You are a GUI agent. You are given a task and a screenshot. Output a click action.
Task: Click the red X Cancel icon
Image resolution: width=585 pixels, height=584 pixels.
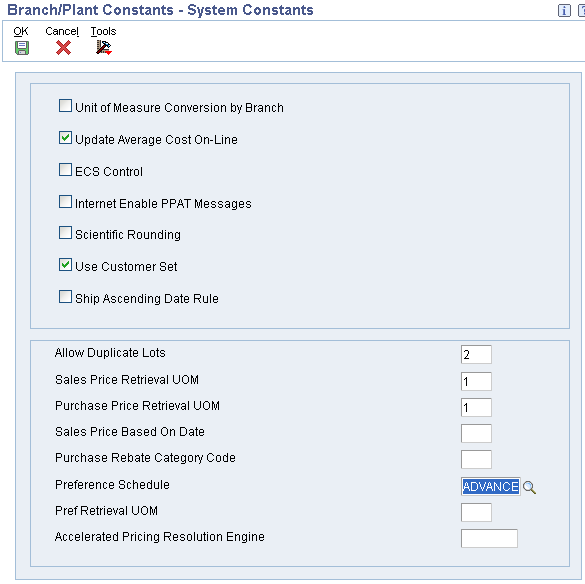coord(63,48)
